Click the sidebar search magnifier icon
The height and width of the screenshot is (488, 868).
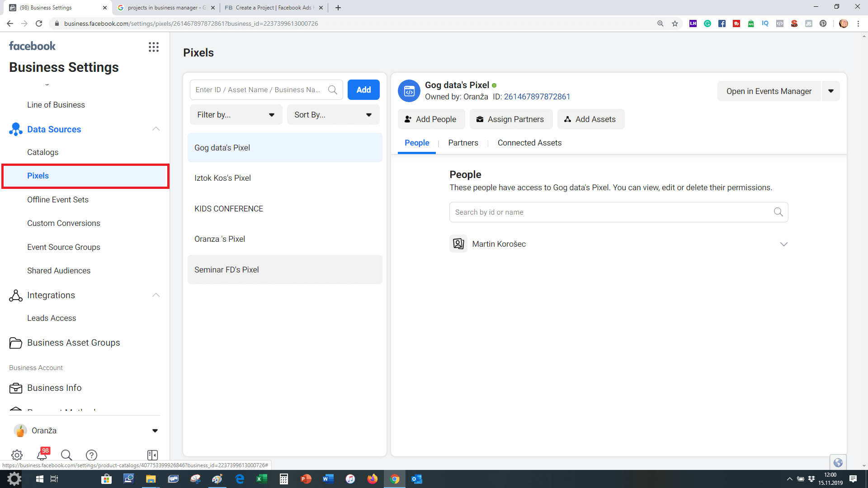[66, 455]
